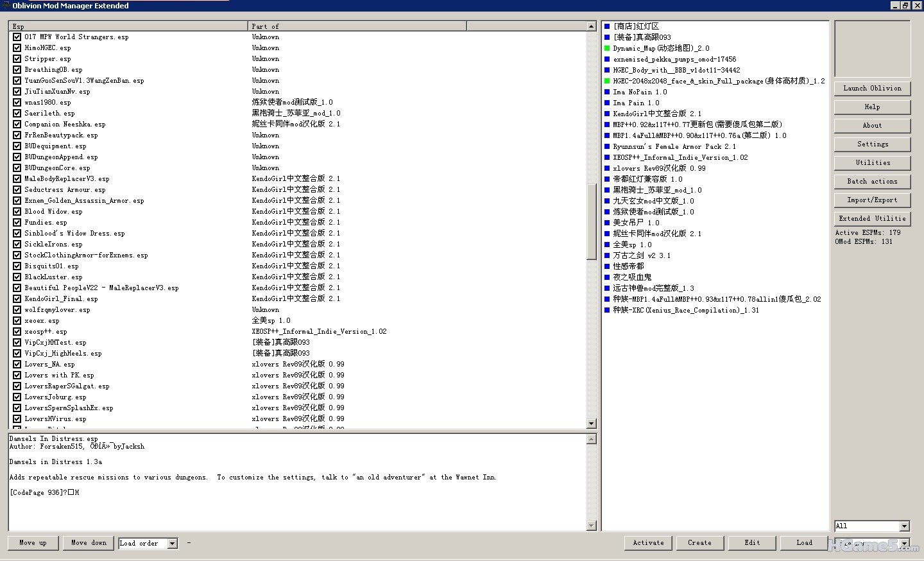Viewport: 924px width, 561px height.
Task: Click blue square beside exnemised_pekka_pumps omod
Action: [607, 59]
